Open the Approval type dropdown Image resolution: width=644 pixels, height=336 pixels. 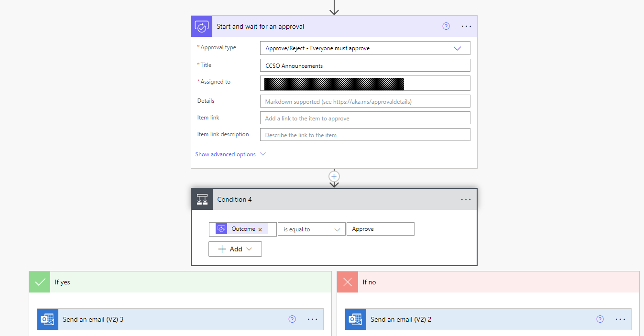[x=365, y=48]
